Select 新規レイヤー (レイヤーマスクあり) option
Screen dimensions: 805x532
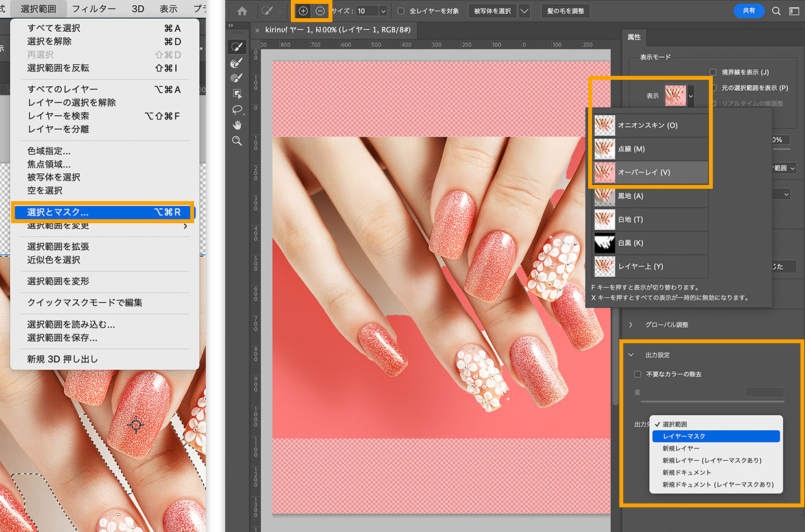tap(716, 461)
